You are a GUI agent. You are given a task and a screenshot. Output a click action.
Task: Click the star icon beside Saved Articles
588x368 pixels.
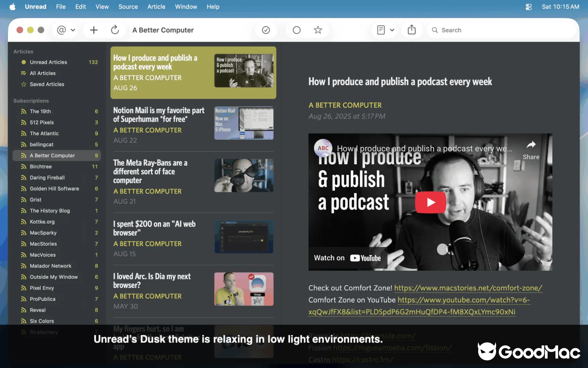point(23,84)
